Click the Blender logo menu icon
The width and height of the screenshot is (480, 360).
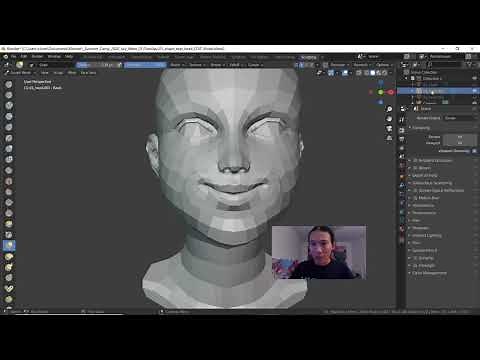[6, 57]
